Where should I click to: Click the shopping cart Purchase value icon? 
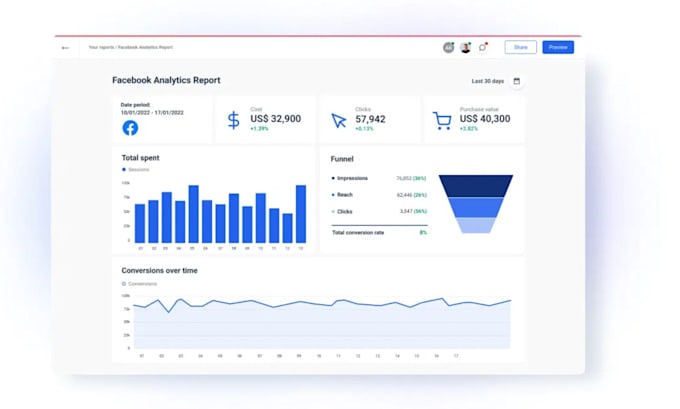coord(442,121)
